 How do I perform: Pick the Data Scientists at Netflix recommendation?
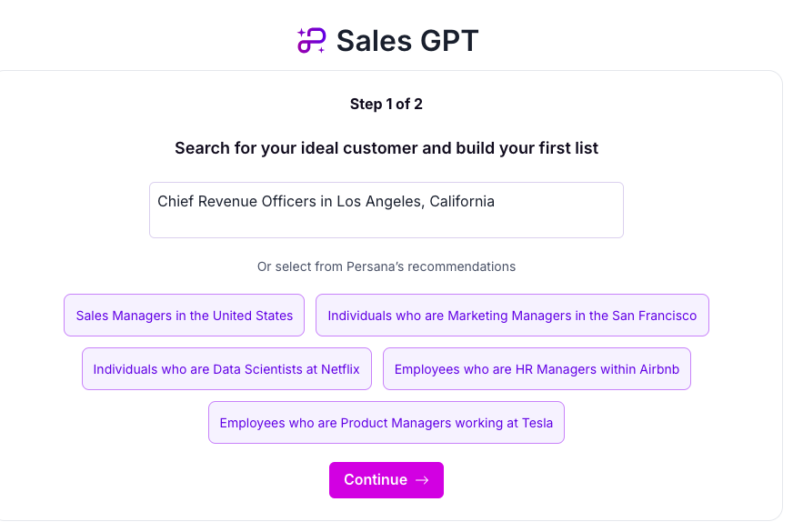pos(226,369)
